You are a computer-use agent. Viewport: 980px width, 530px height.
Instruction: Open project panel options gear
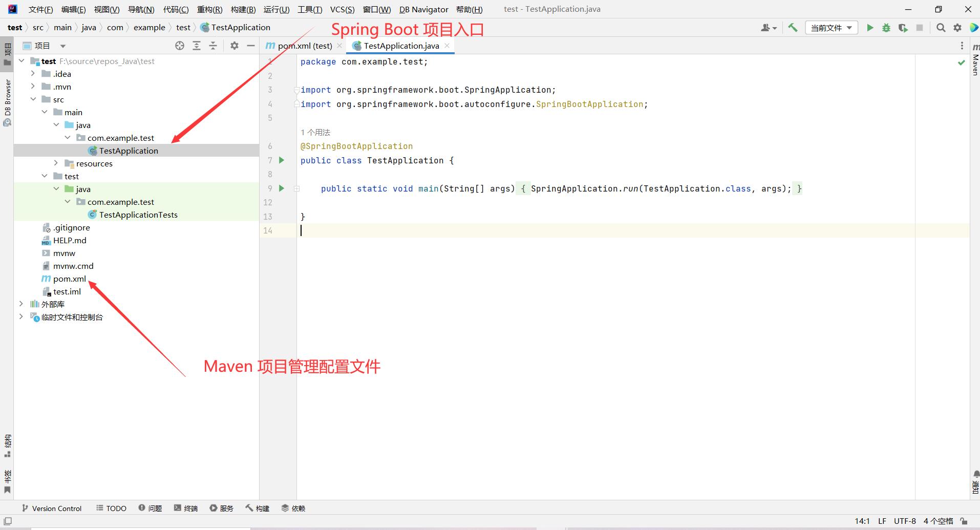point(234,46)
